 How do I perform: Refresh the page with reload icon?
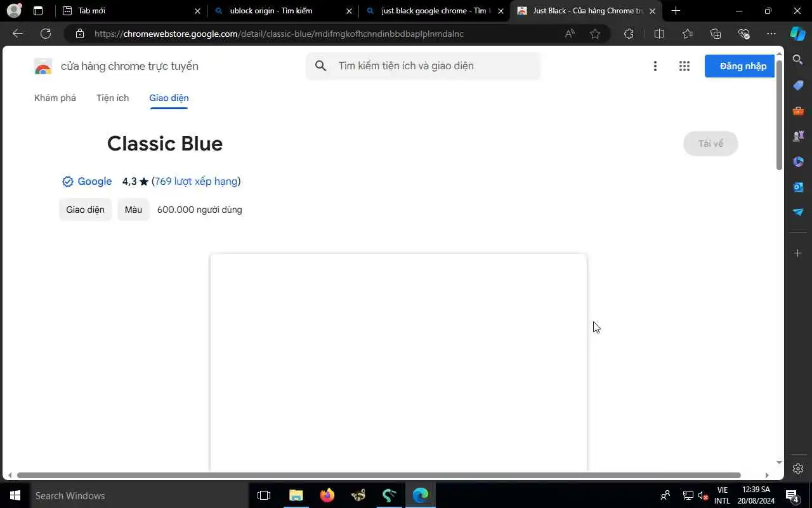(46, 34)
